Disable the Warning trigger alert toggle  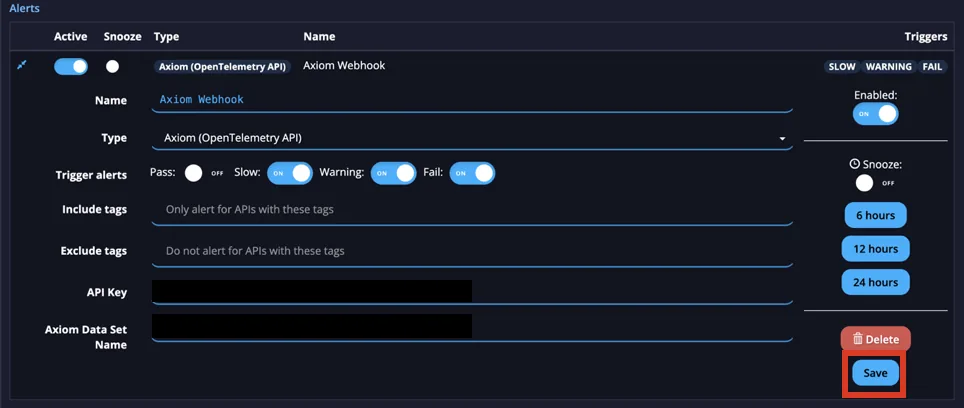tap(393, 173)
